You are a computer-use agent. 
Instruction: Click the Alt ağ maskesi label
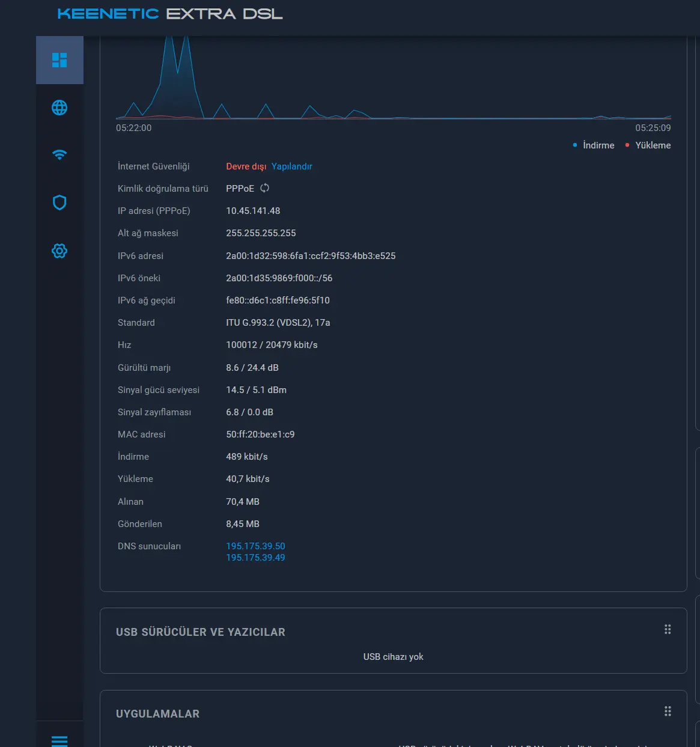[x=148, y=233]
